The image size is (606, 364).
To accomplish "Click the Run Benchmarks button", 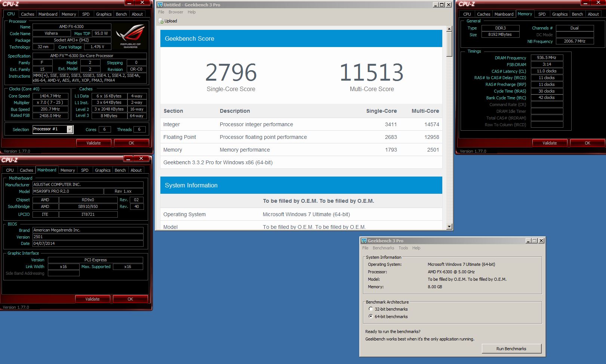I will [511, 349].
